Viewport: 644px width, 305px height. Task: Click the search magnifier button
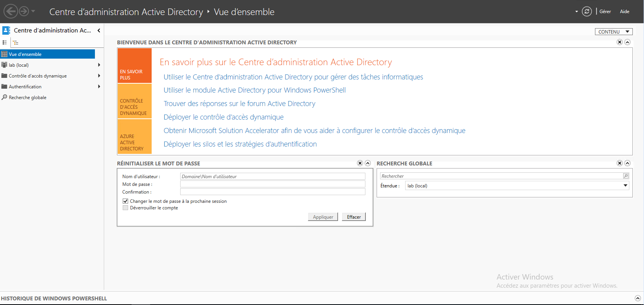tap(626, 176)
